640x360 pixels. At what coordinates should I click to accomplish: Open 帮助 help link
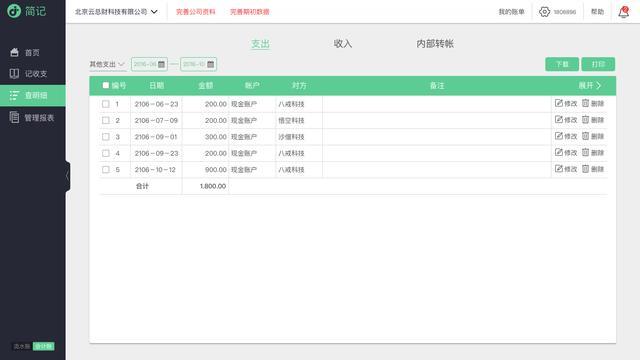click(598, 12)
